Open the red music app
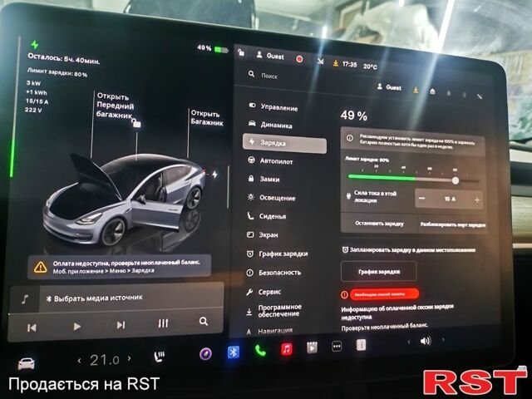Viewport: 532px width, 399px height. point(286,348)
